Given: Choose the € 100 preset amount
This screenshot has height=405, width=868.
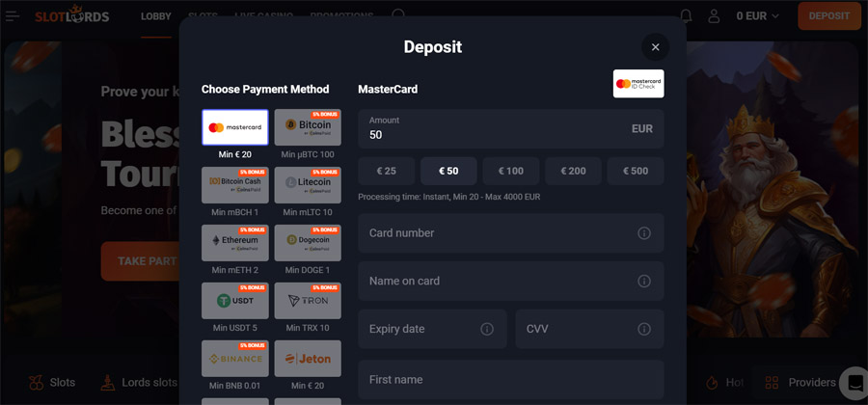Looking at the screenshot, I should [x=511, y=171].
